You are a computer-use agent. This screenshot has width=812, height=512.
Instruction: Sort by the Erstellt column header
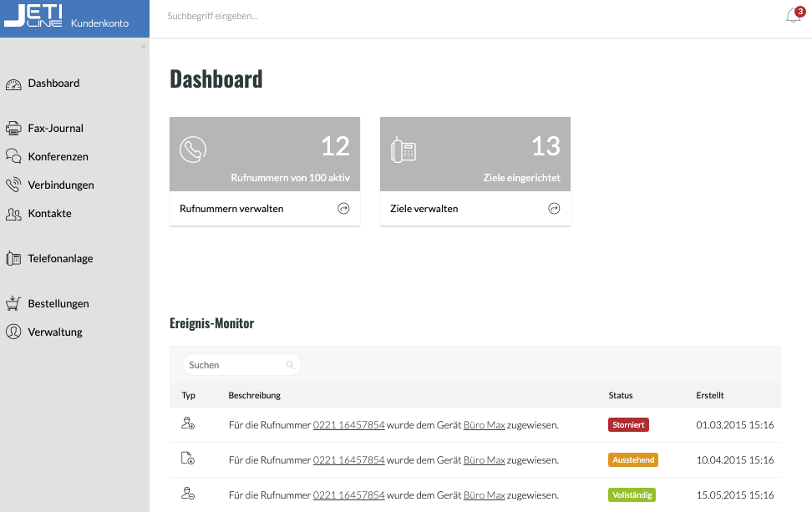[x=710, y=396]
